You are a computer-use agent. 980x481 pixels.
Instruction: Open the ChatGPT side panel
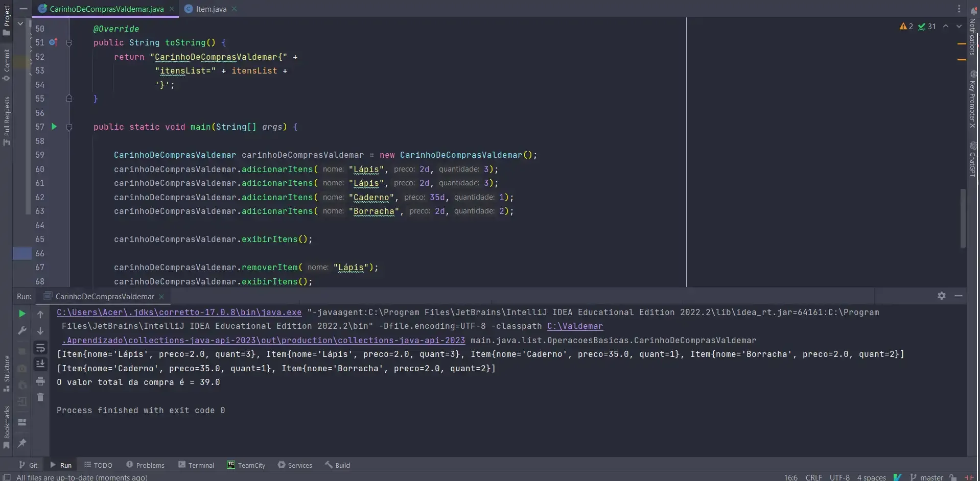(973, 159)
